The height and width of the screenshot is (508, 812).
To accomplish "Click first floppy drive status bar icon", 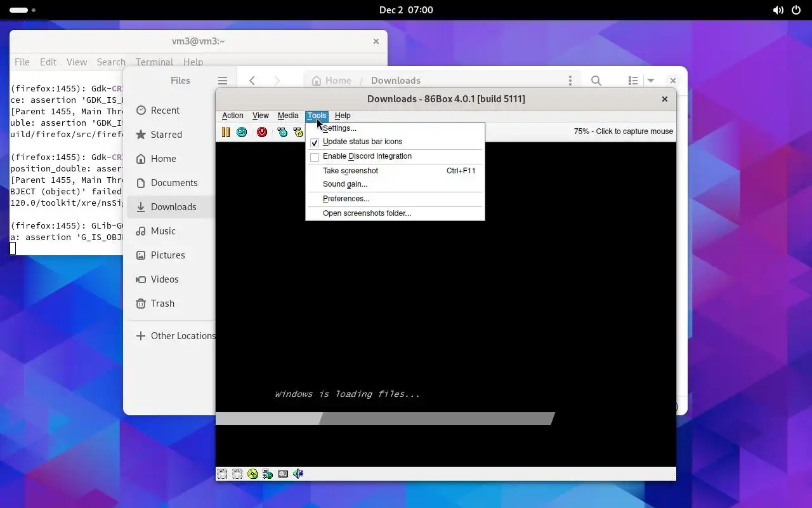I will tap(222, 474).
